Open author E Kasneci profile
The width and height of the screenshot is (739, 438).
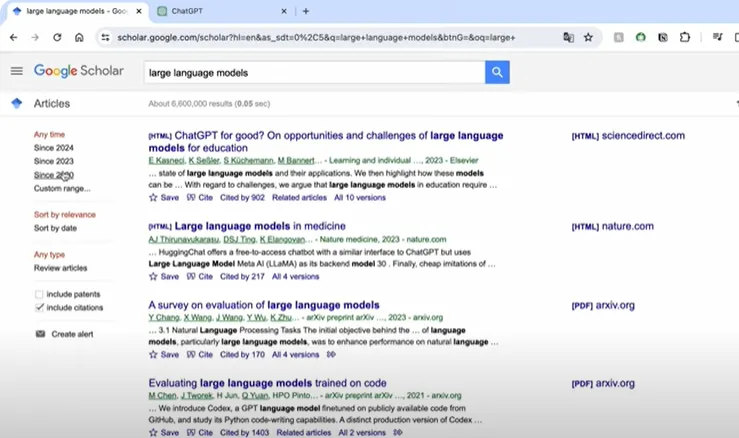coord(166,160)
